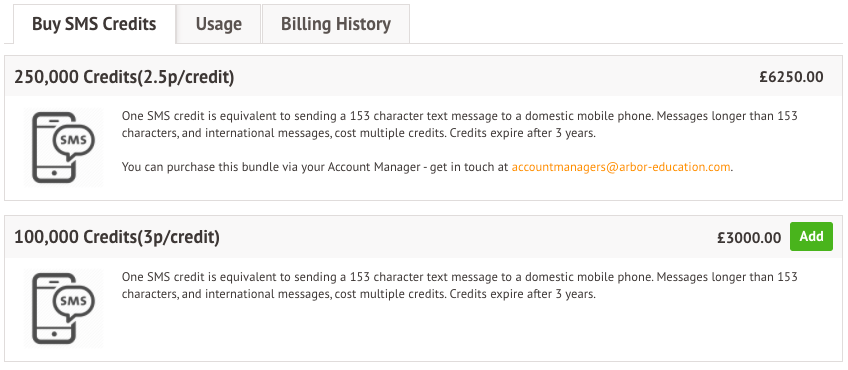This screenshot has height=370, width=848.
Task: Click the SMS phone icon in 100,000 bundle
Action: 63,308
